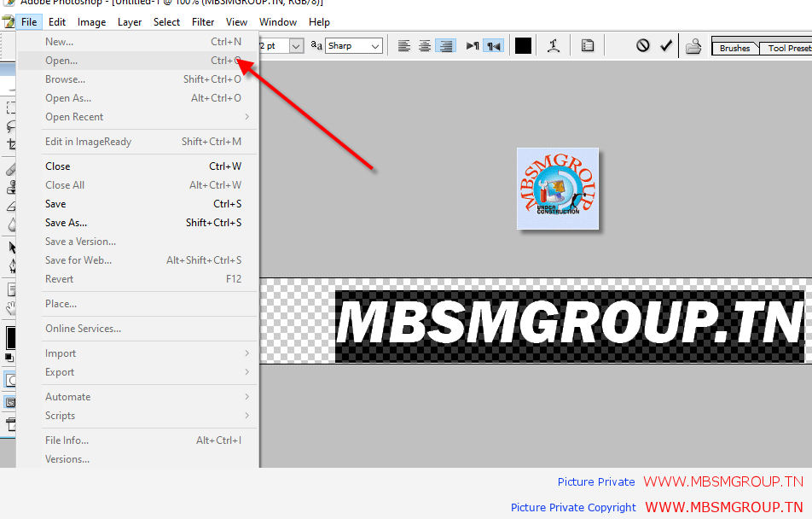Select the Lasso tool in the toolbox
Image resolution: width=812 pixels, height=519 pixels.
coord(10,126)
